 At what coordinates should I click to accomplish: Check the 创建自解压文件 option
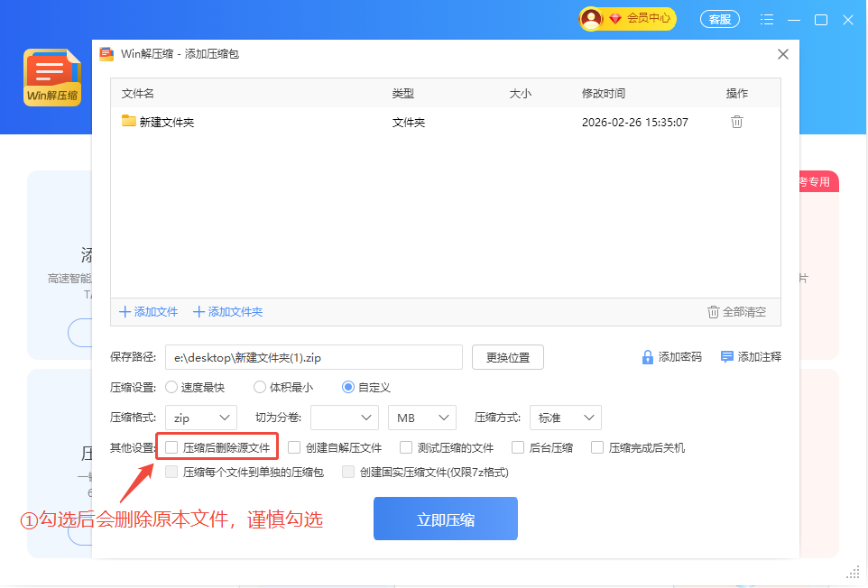[294, 447]
